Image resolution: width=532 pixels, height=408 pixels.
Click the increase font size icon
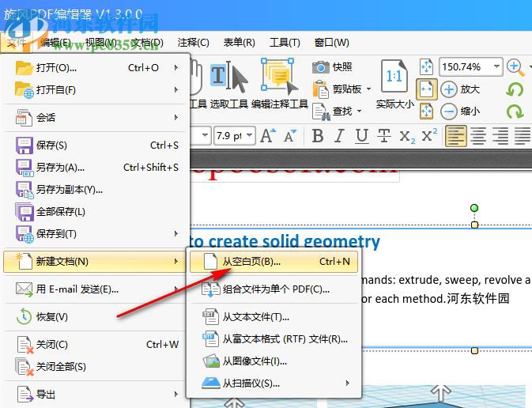point(268,136)
